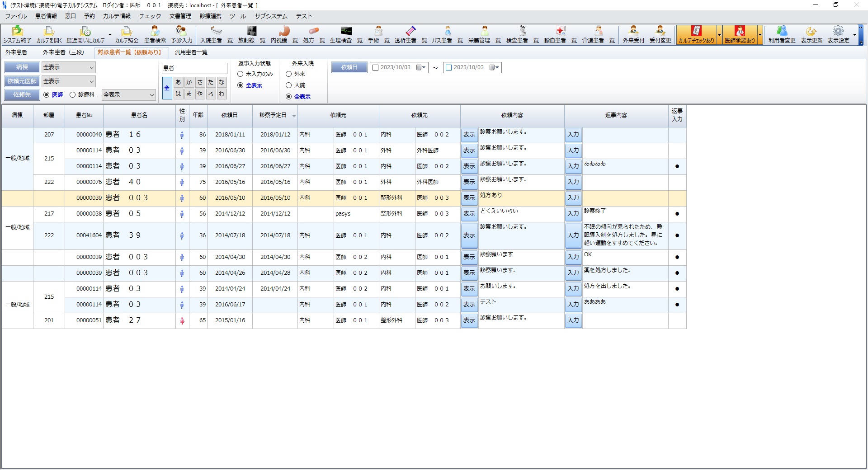Select the 入院 radio button
This screenshot has height=470, width=868.
(289, 85)
